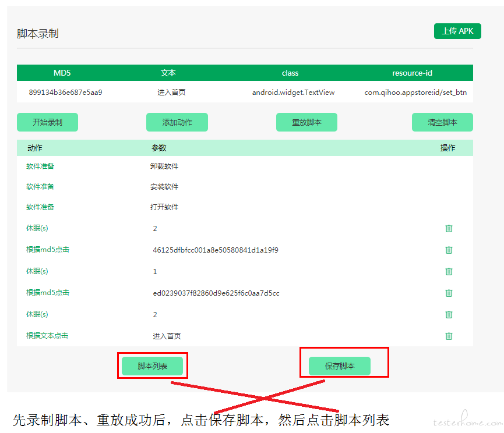
Task: Delete the 休眠(s) row with value 1
Action: click(449, 271)
